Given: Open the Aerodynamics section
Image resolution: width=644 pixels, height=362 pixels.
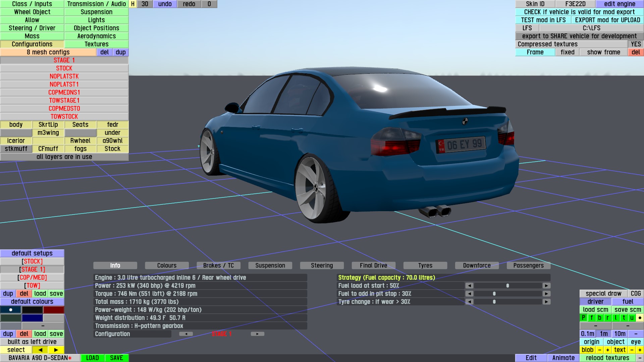Looking at the screenshot, I should [x=96, y=36].
